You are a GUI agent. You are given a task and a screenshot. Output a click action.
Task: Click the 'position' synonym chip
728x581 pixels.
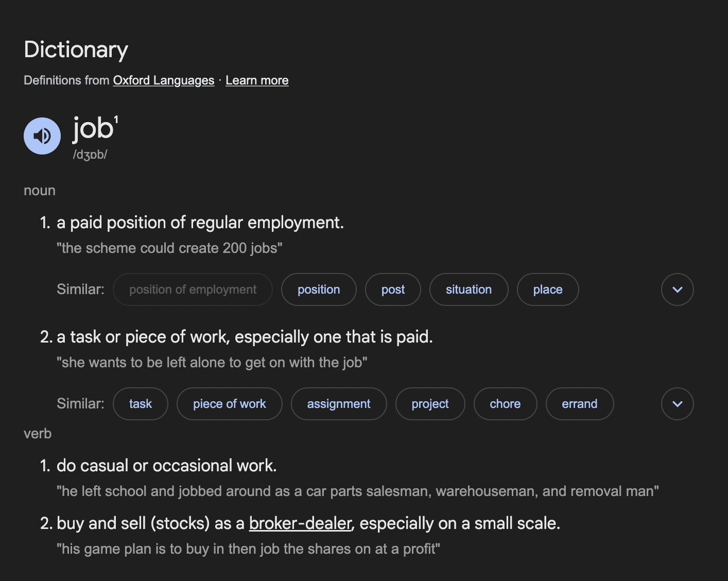[x=319, y=289]
